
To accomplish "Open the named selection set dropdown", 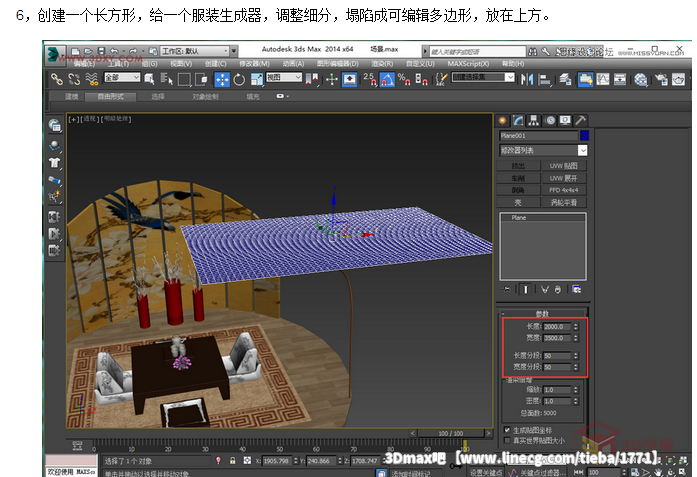I will 483,77.
